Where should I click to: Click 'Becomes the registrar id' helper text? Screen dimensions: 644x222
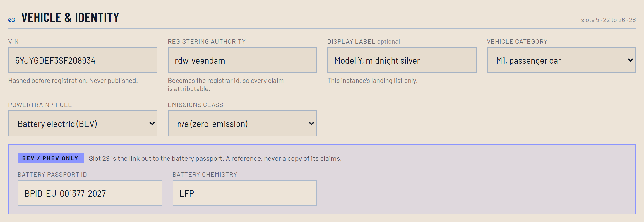pyautogui.click(x=226, y=85)
